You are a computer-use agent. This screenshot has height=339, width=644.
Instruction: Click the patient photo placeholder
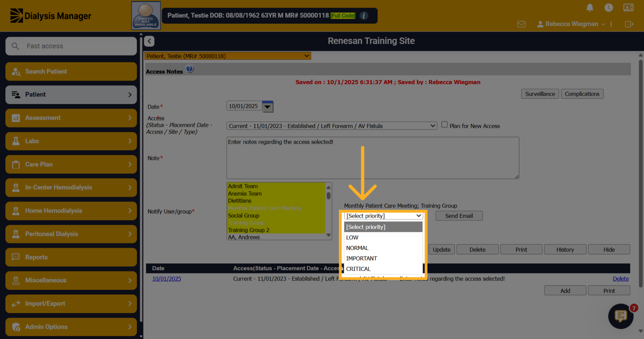point(146,16)
